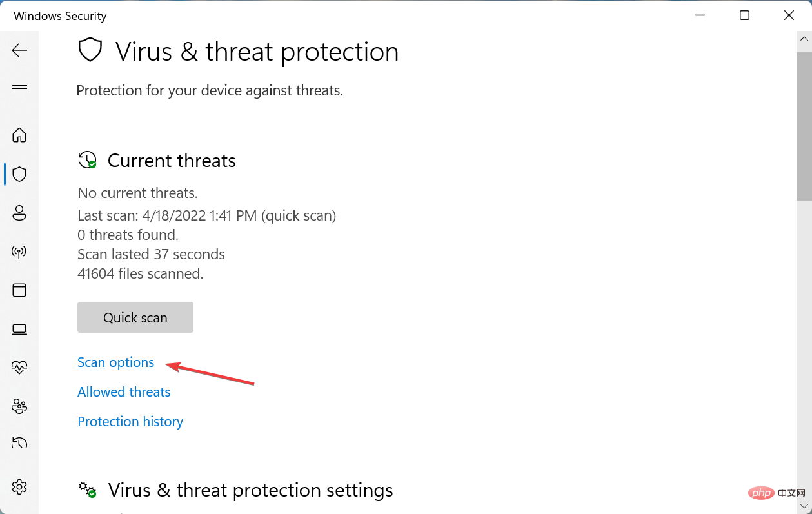The image size is (812, 514).
Task: Click the scrollbar down arrow
Action: [x=804, y=507]
